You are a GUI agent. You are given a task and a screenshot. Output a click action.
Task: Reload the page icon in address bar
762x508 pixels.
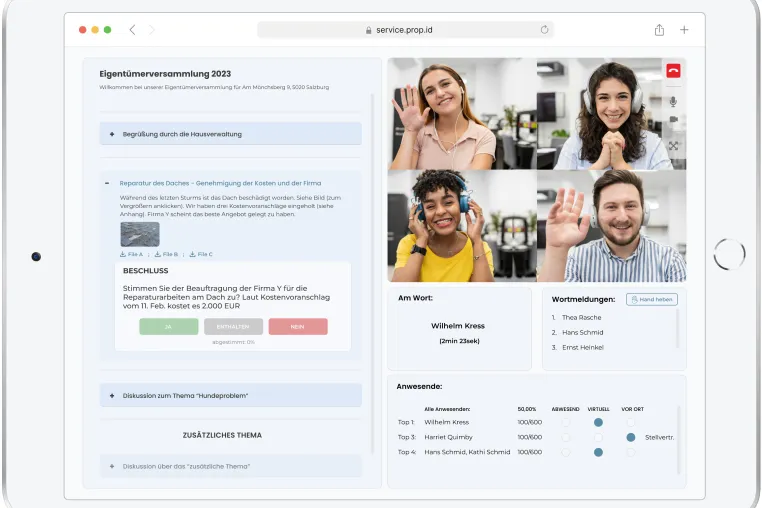(544, 30)
